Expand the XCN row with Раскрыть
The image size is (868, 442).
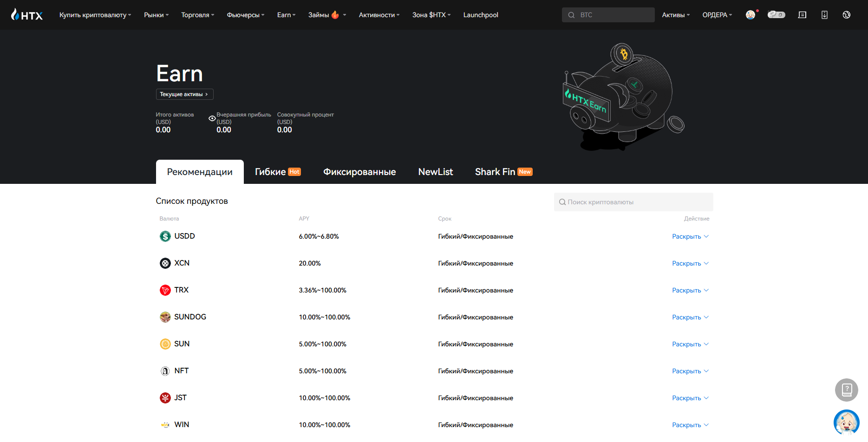pyautogui.click(x=690, y=263)
